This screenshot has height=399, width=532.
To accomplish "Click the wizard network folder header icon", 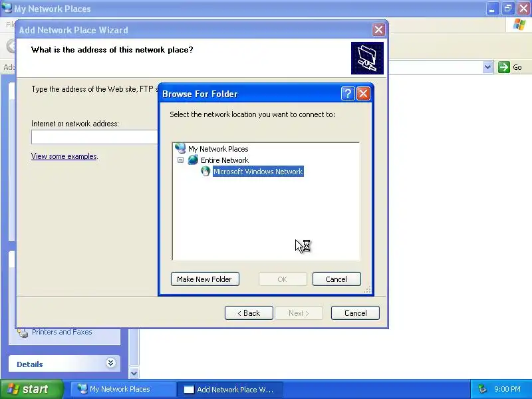I will coord(367,58).
